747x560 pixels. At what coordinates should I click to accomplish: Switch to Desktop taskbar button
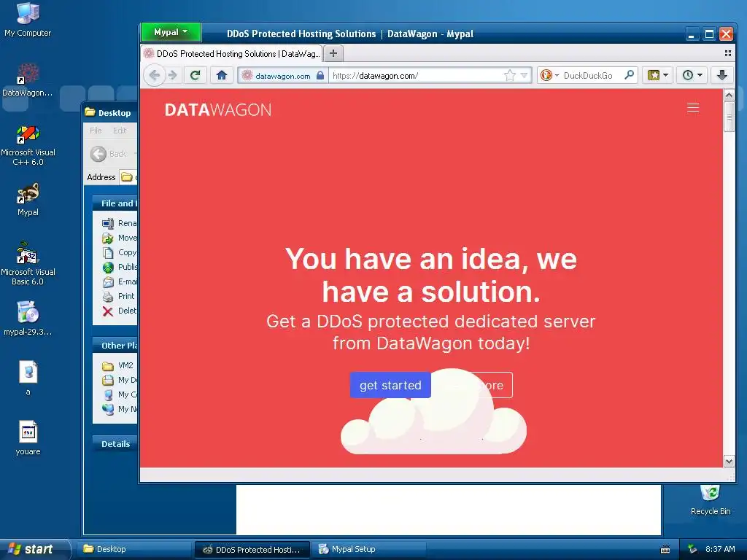(133, 549)
